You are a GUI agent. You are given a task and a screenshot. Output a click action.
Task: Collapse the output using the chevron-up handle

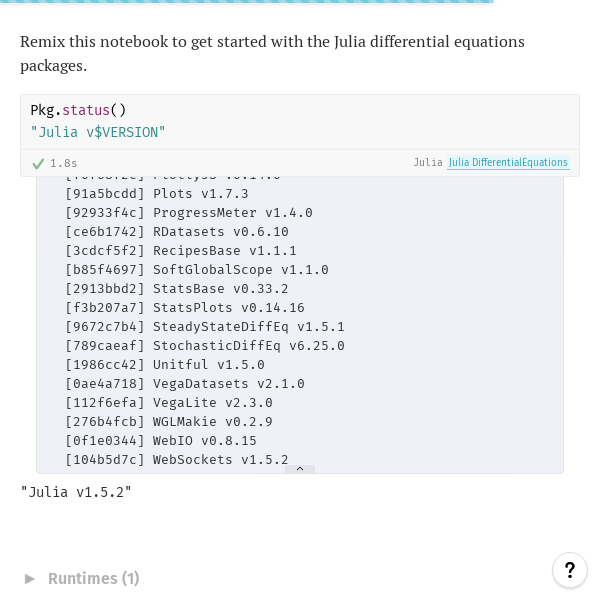(299, 469)
